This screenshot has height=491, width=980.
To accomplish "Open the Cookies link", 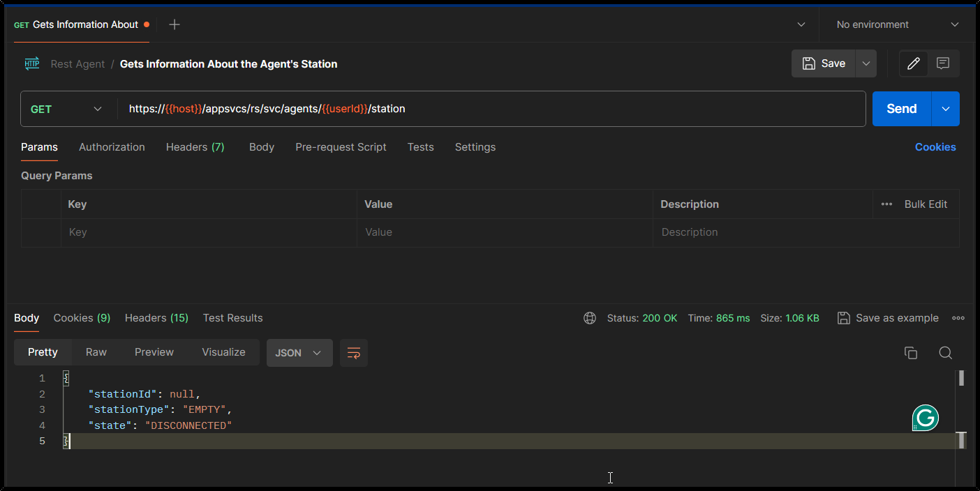I will point(935,147).
